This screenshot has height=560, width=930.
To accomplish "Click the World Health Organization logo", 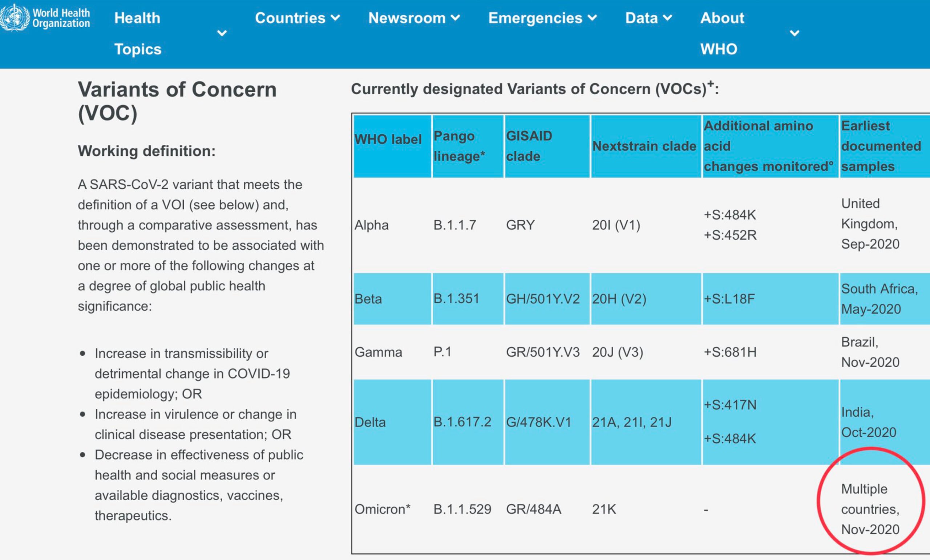I will [45, 18].
